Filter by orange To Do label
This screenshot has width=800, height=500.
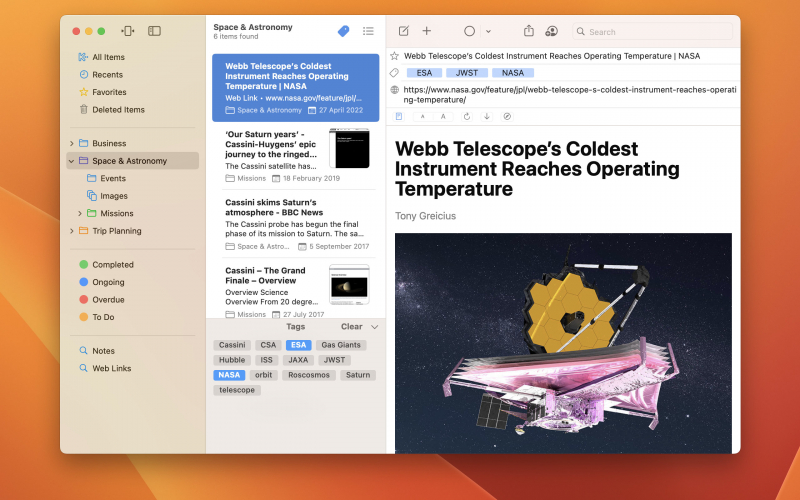click(x=103, y=317)
